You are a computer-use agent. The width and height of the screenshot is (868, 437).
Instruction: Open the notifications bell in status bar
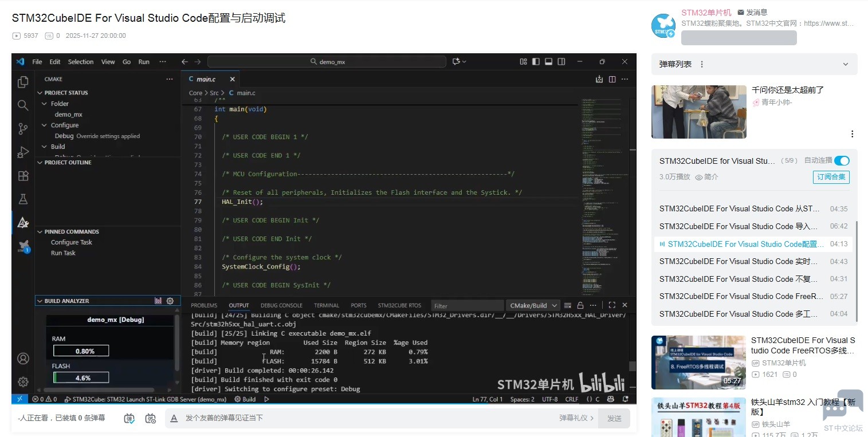click(x=626, y=399)
